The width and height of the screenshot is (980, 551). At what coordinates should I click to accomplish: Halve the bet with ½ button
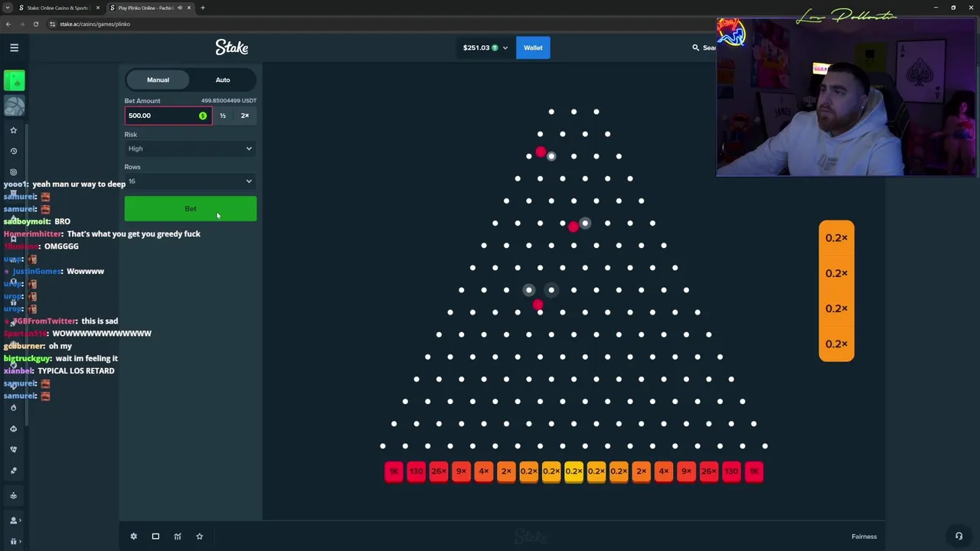223,116
